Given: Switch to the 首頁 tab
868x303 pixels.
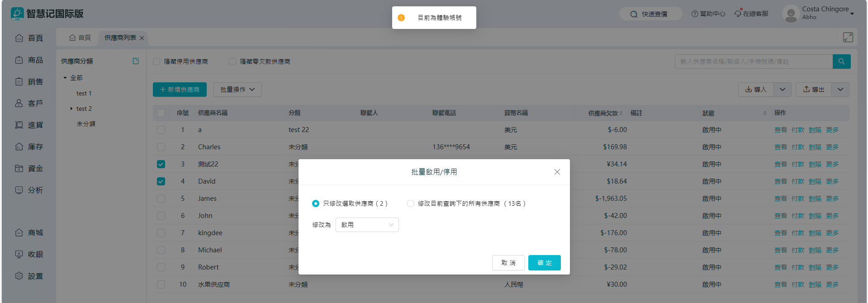Looking at the screenshot, I should tap(80, 38).
